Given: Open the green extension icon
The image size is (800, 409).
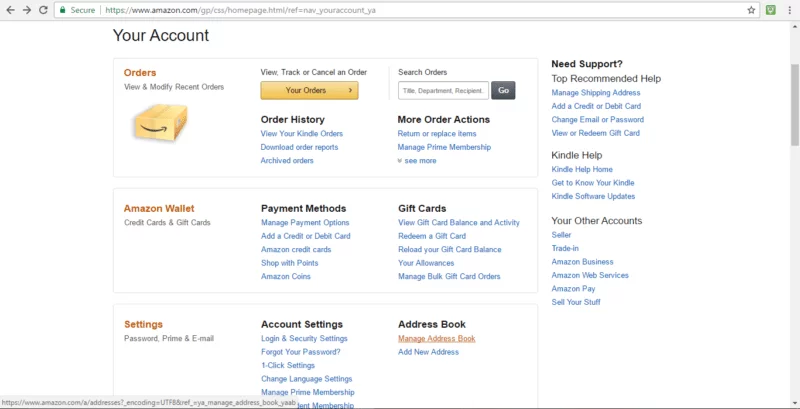Looking at the screenshot, I should [x=770, y=10].
